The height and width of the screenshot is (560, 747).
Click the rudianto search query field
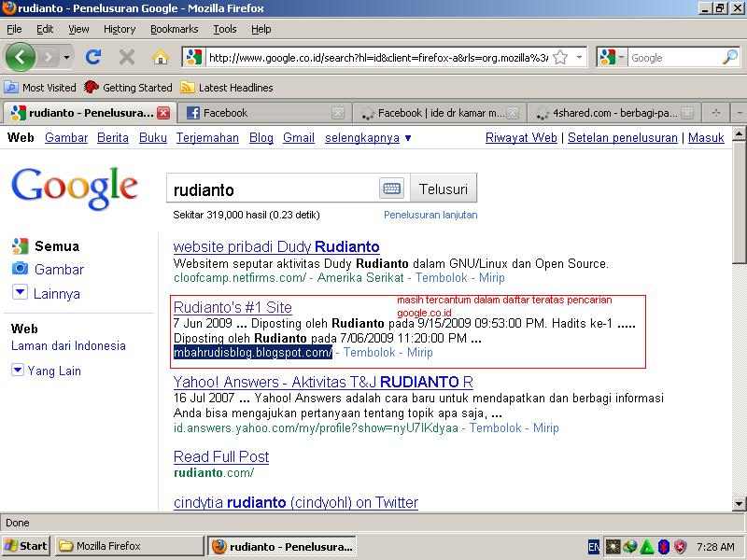(x=273, y=189)
